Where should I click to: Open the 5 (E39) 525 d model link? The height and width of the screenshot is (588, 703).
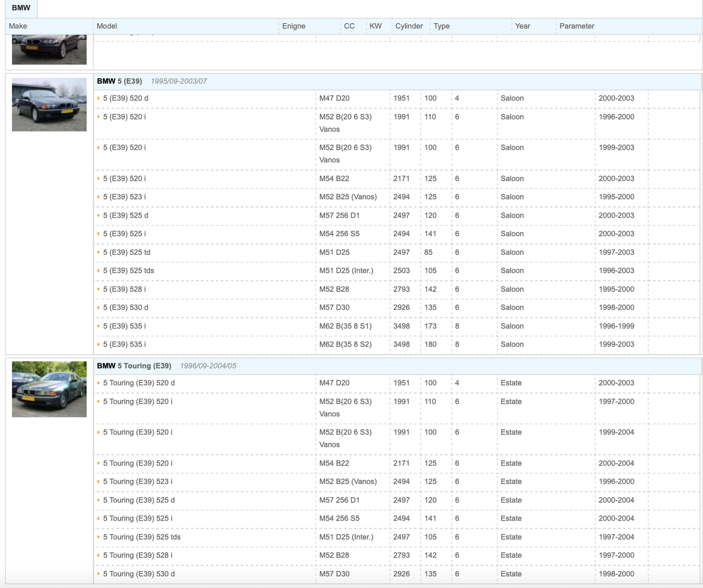tap(126, 215)
